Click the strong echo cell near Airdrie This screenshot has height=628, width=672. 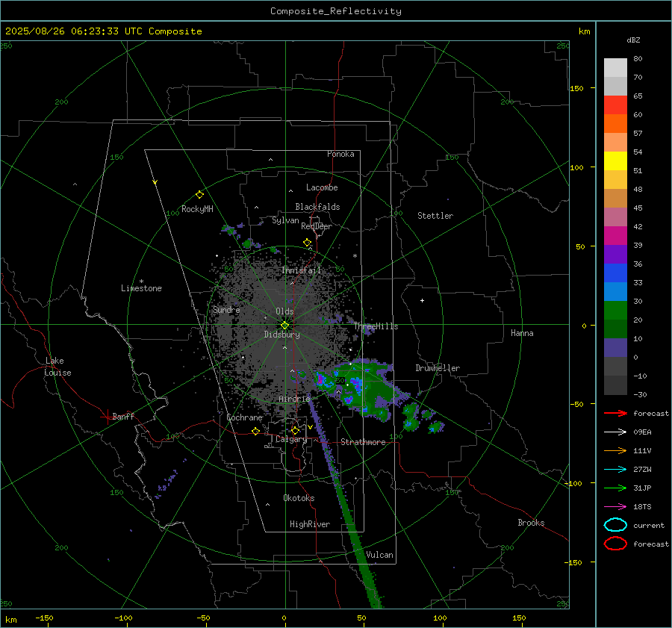click(x=320, y=379)
